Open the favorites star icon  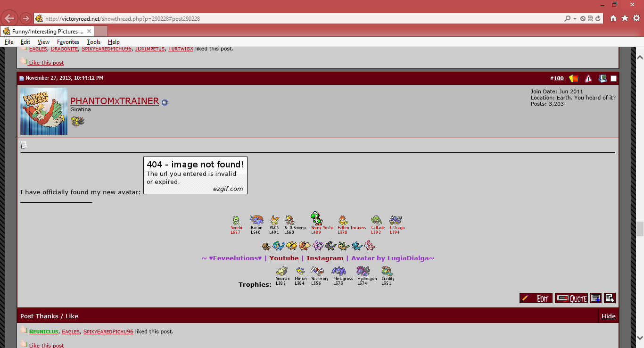(x=625, y=18)
